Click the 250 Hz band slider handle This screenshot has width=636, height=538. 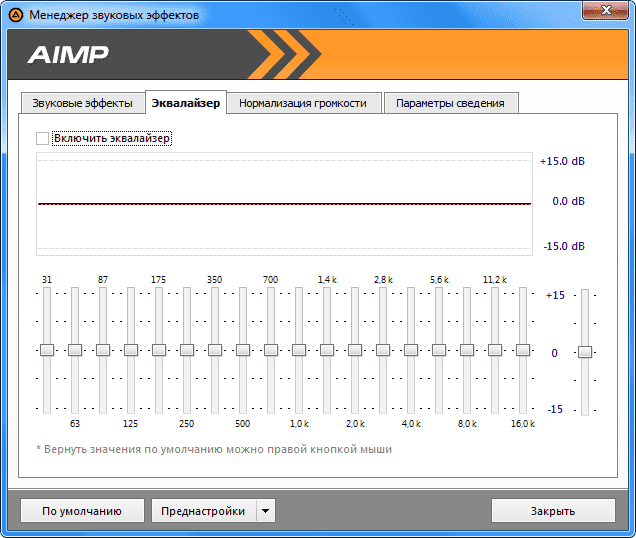click(187, 350)
